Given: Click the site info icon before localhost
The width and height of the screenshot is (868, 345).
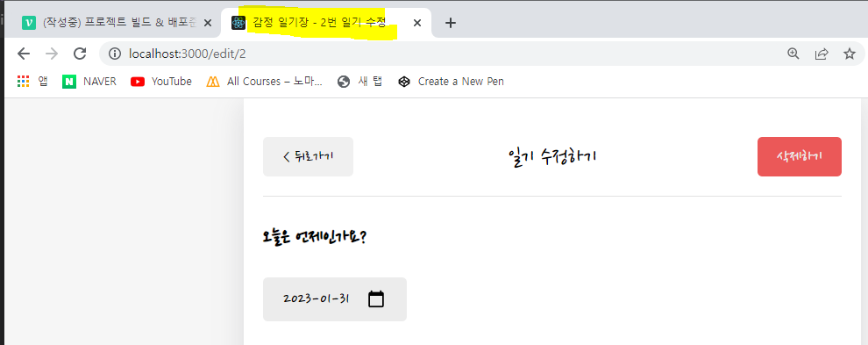Looking at the screenshot, I should (115, 54).
